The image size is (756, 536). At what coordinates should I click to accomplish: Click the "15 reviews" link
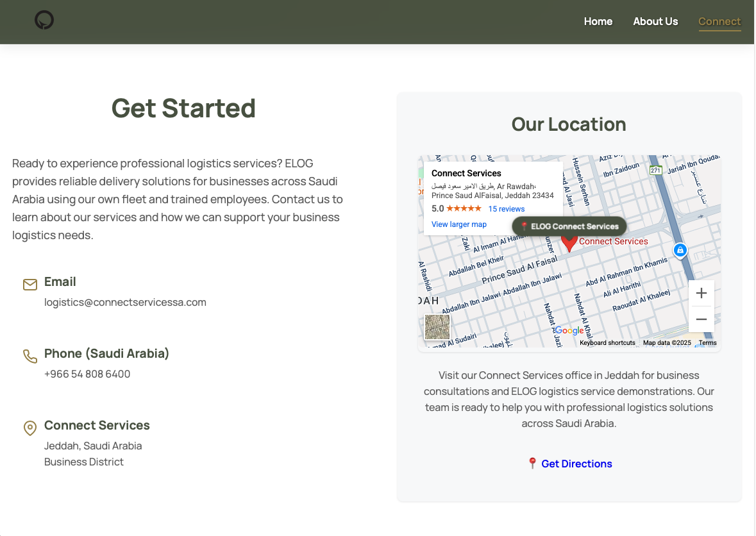pos(506,208)
